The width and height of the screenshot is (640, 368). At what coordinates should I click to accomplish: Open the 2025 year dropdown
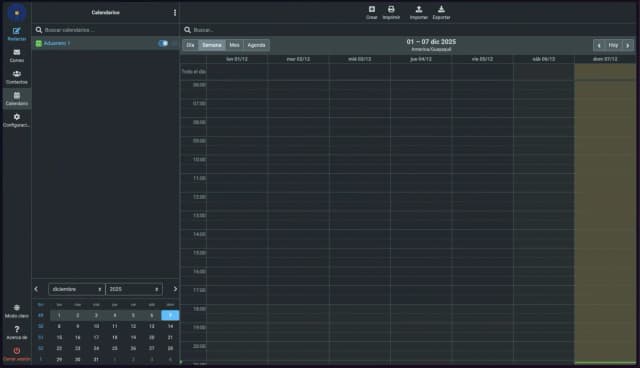(134, 289)
